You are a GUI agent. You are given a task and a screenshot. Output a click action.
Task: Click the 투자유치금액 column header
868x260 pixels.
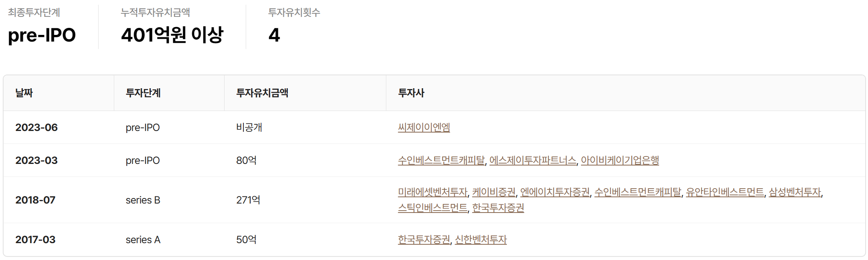[262, 93]
